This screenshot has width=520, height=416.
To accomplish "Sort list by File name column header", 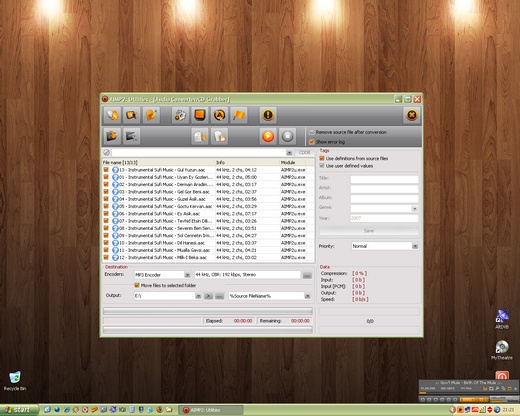I will [158, 162].
